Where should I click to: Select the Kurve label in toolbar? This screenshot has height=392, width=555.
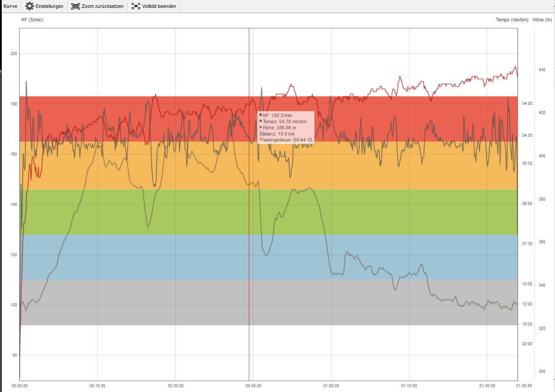point(10,6)
